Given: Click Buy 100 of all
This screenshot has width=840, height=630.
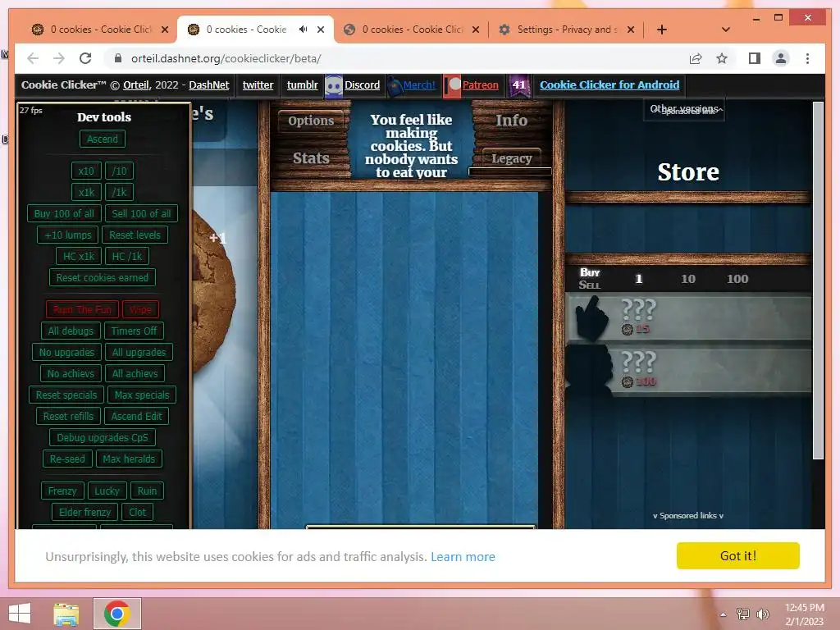Looking at the screenshot, I should 64,213.
